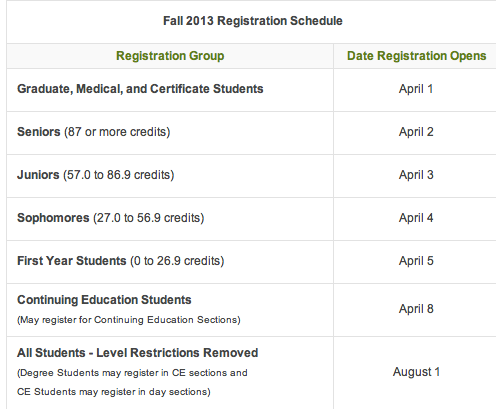Click the April 4 date cell
Viewport: 496px width, 409px height.
coord(416,218)
